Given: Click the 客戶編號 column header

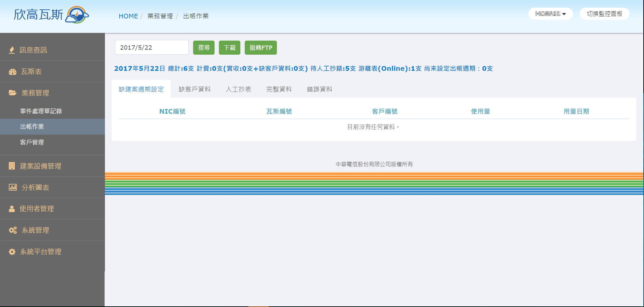Looking at the screenshot, I should click(385, 111).
